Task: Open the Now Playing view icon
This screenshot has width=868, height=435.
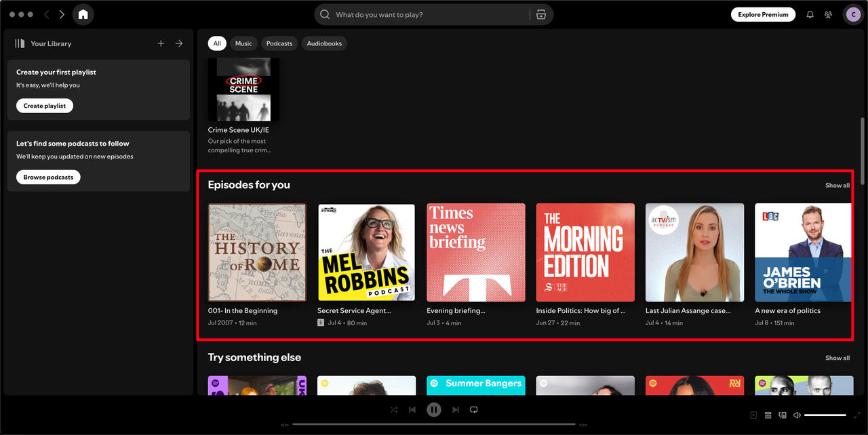Action: (x=753, y=415)
